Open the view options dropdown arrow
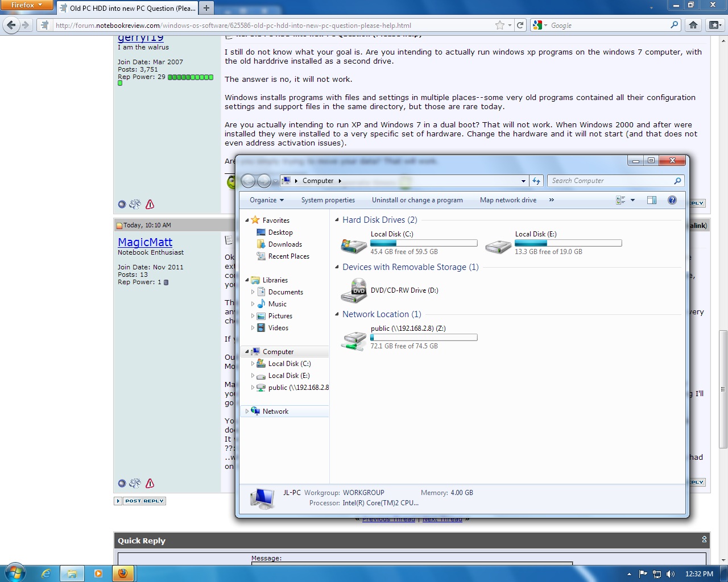Screen dimensions: 728x582 632,200
